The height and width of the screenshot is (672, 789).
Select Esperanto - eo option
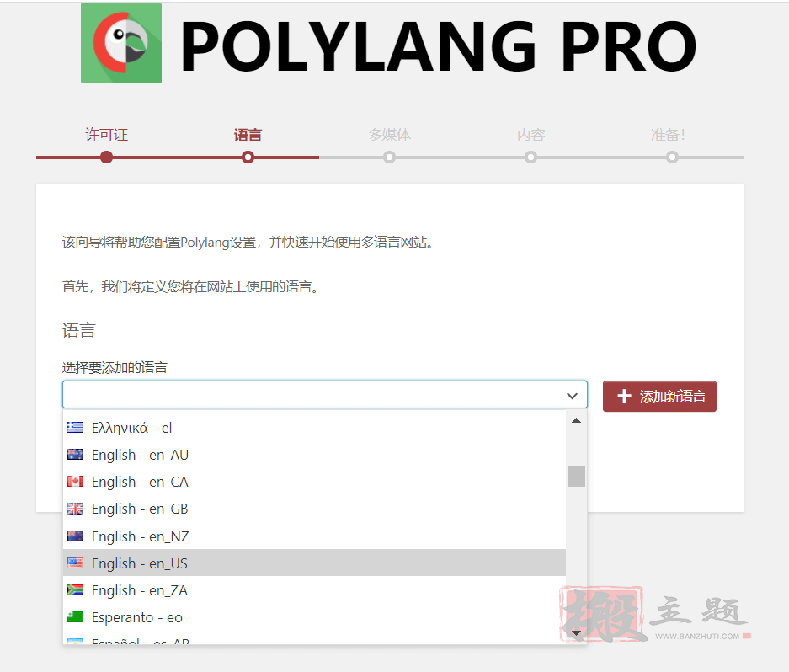pos(314,617)
